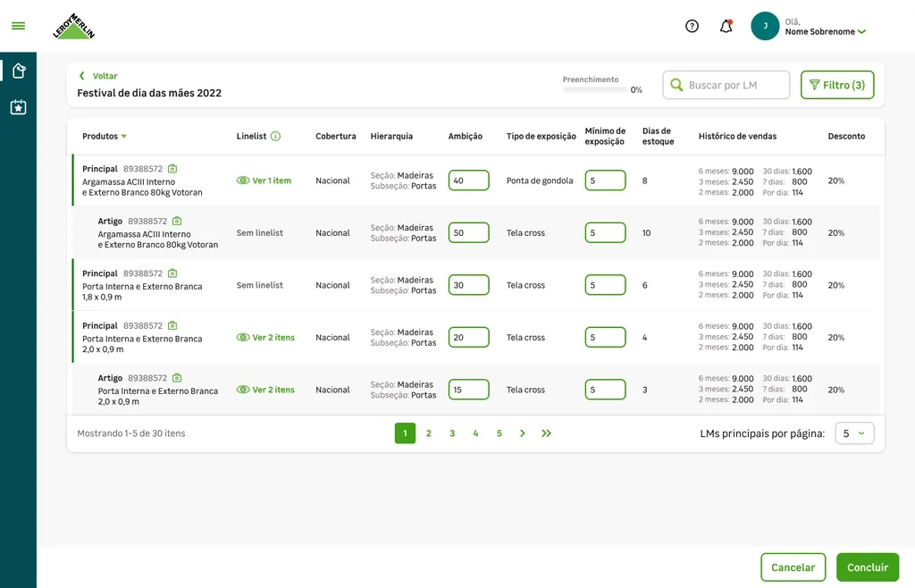Screen dimensions: 915x588
Task: Click camera icon beside Principal Argamassa ACIII
Action: [172, 169]
